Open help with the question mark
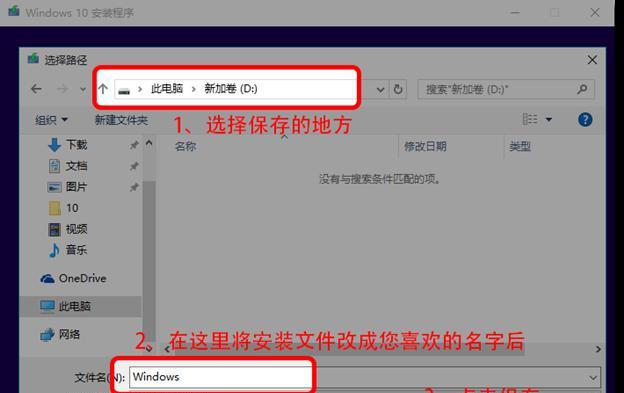 tap(585, 119)
